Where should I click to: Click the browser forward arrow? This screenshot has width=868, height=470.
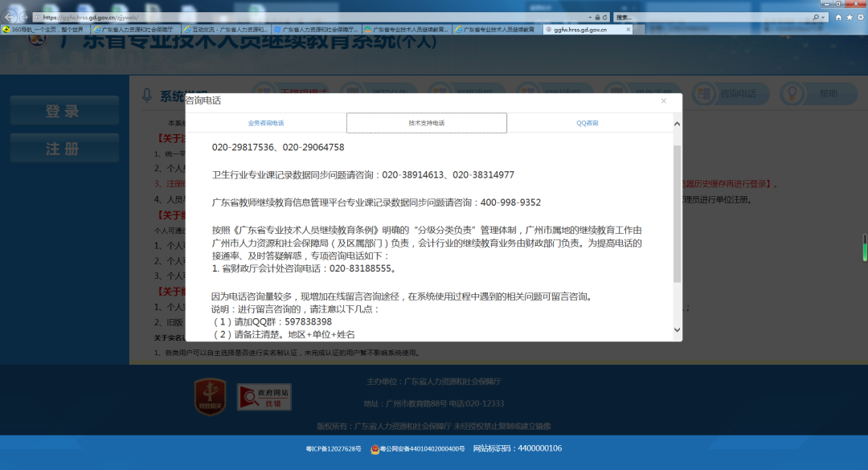pyautogui.click(x=24, y=17)
